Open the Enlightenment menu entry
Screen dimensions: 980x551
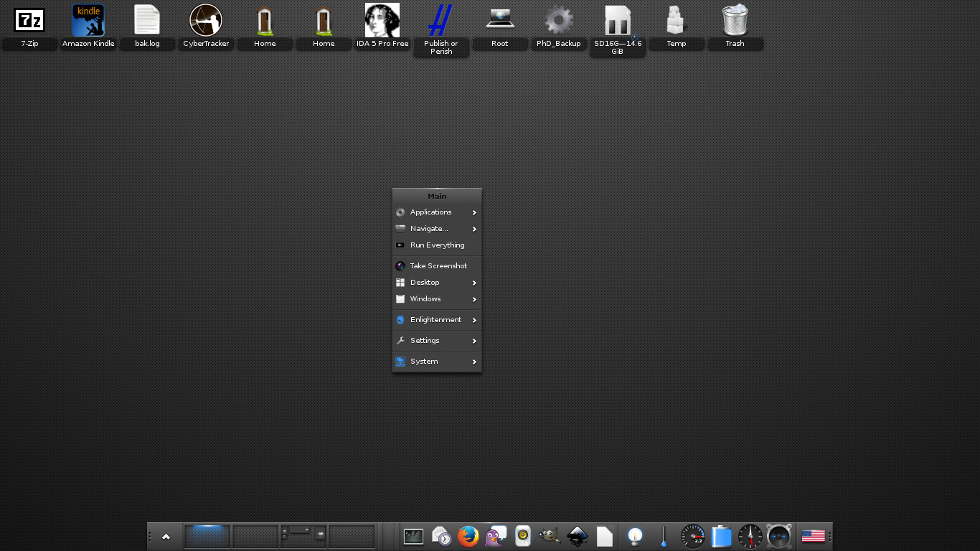pos(436,320)
